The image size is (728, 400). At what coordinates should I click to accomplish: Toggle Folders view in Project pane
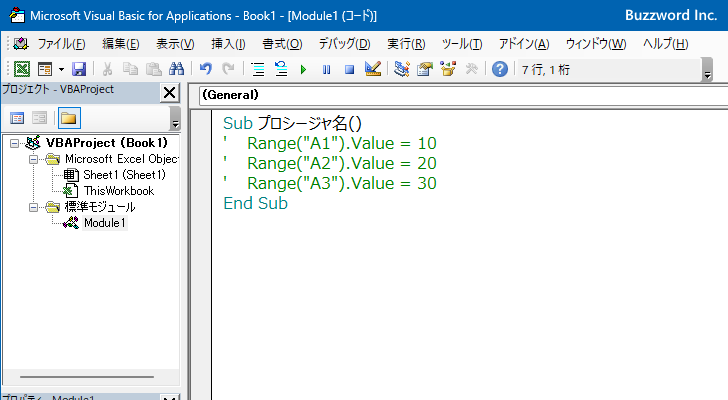point(69,118)
